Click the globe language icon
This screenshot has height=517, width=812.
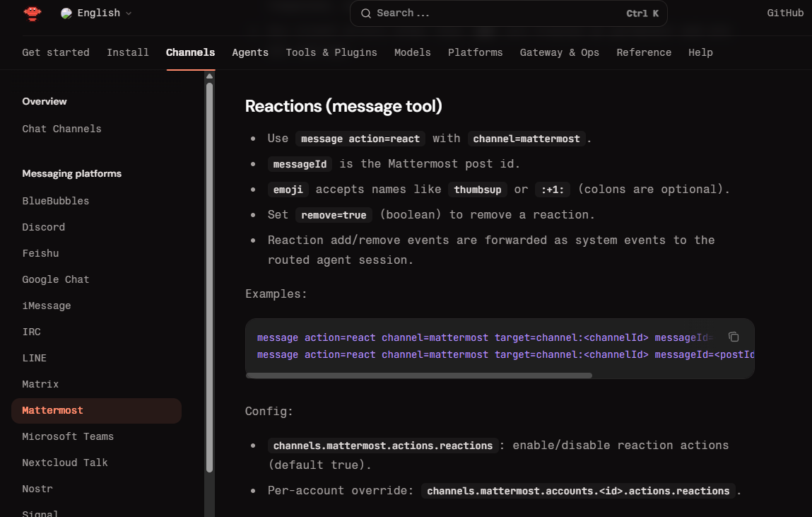66,13
